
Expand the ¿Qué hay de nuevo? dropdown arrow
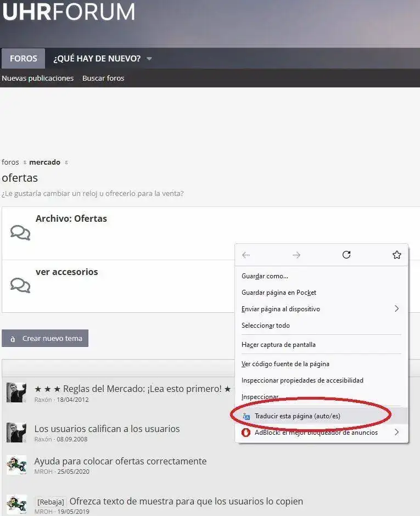click(149, 59)
